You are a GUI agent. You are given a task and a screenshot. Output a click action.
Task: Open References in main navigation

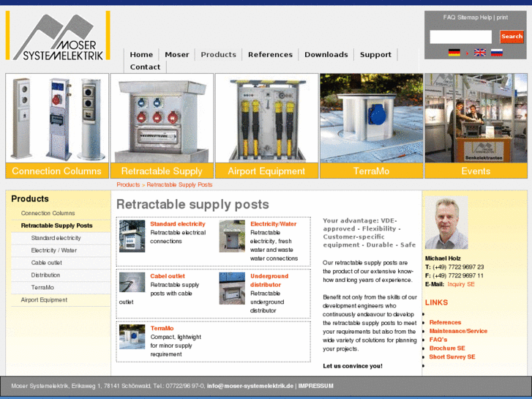[271, 55]
